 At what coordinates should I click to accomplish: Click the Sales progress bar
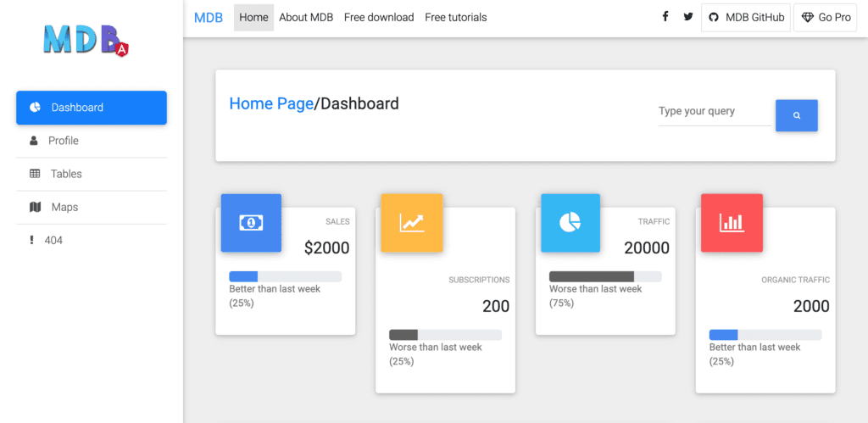(x=285, y=277)
